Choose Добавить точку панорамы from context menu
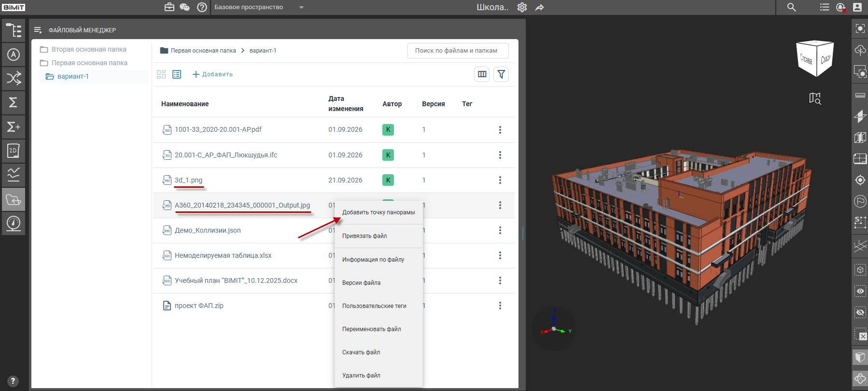 click(378, 212)
